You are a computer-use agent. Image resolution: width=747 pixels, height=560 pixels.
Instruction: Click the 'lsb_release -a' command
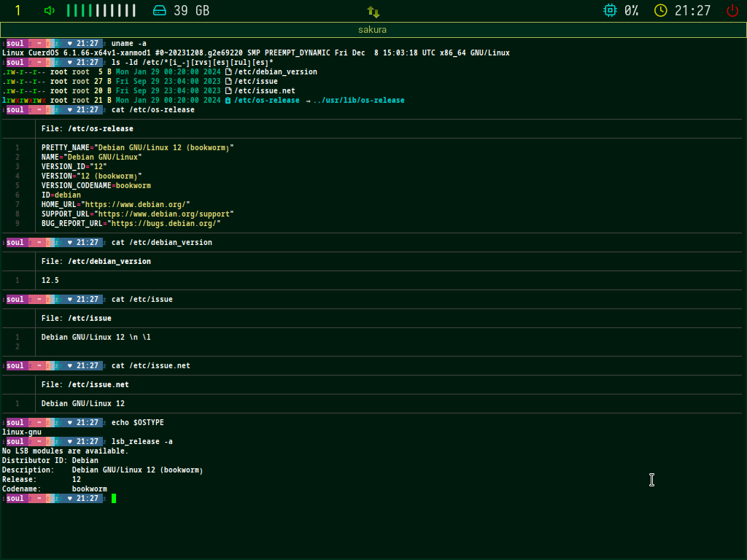[x=142, y=442]
